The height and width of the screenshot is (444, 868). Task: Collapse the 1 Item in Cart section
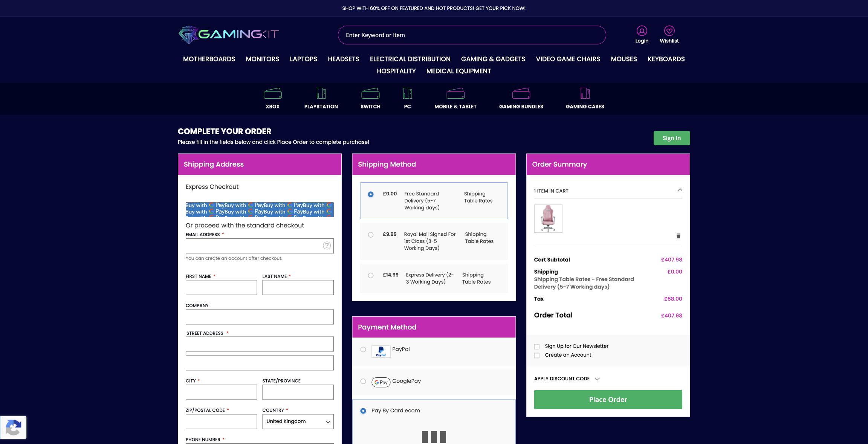608,191
